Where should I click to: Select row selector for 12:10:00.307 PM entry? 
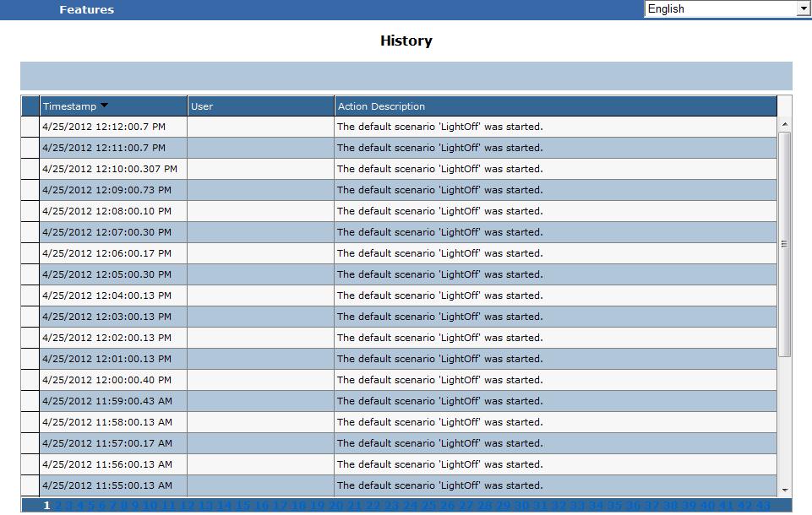click(30, 169)
